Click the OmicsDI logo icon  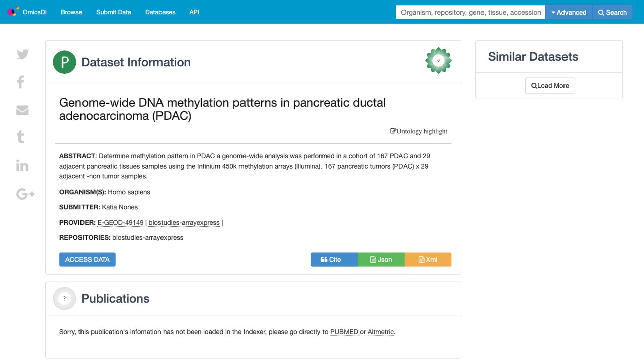point(13,12)
